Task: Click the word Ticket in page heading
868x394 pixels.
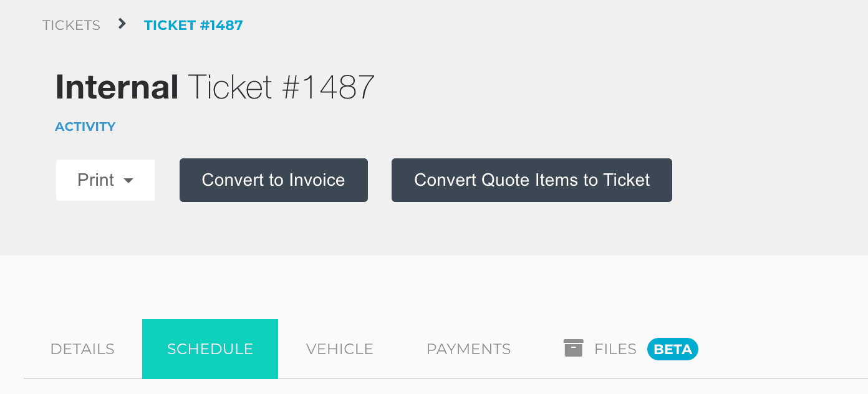Action: point(229,87)
